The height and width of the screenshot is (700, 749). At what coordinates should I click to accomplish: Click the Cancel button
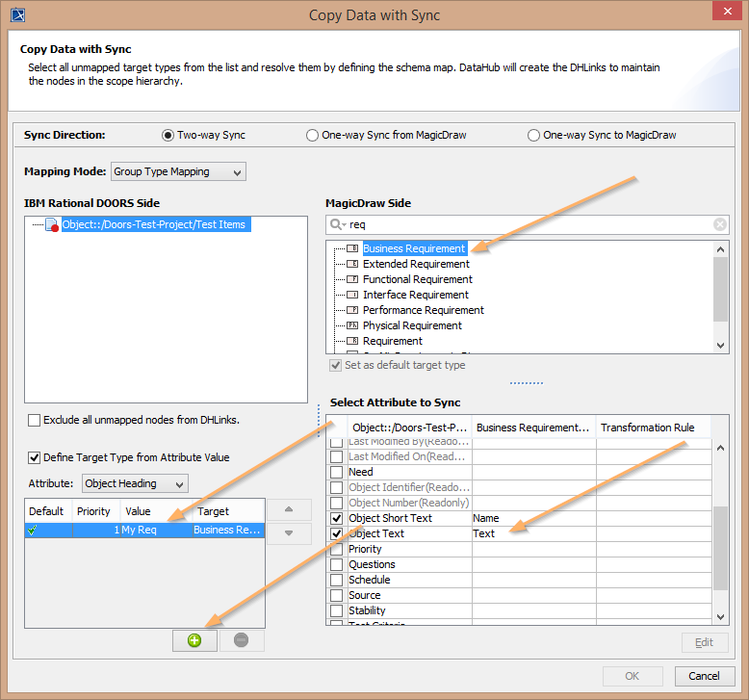pyautogui.click(x=704, y=676)
